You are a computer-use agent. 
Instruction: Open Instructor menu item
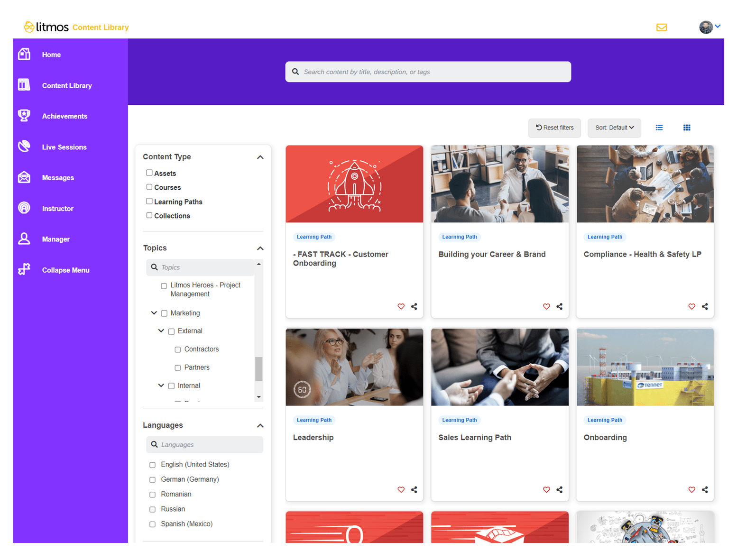click(x=57, y=209)
